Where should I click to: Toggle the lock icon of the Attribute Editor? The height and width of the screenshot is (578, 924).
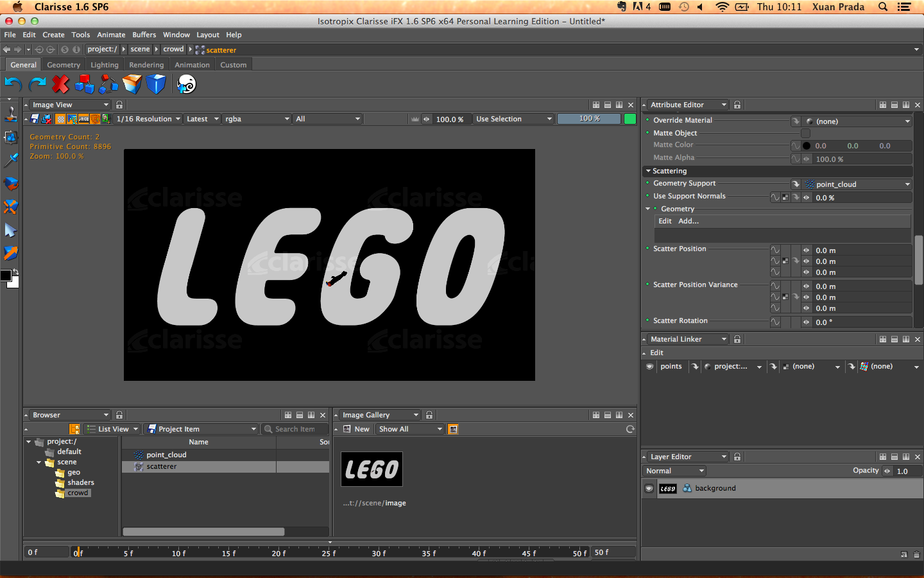pos(737,105)
